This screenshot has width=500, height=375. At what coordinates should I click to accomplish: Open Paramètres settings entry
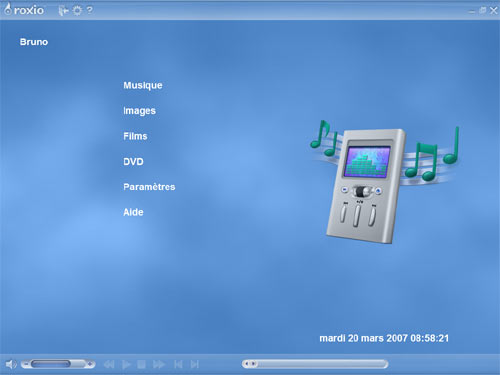(149, 187)
